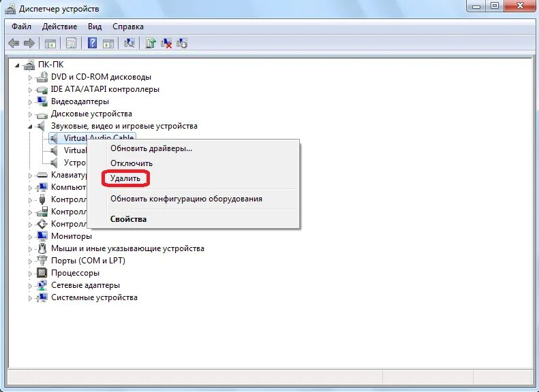Click the Дисковые устройства disk icon
Image resolution: width=539 pixels, height=392 pixels.
tap(42, 114)
